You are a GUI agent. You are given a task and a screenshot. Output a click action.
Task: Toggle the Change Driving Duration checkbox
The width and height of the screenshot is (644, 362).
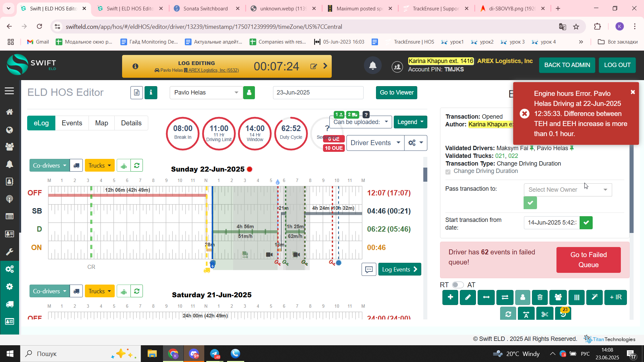click(x=448, y=172)
